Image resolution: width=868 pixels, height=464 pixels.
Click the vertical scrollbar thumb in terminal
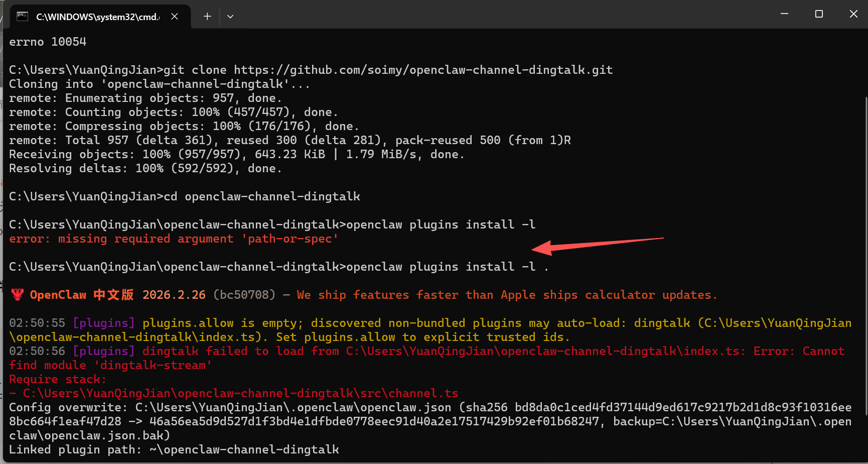click(865, 256)
